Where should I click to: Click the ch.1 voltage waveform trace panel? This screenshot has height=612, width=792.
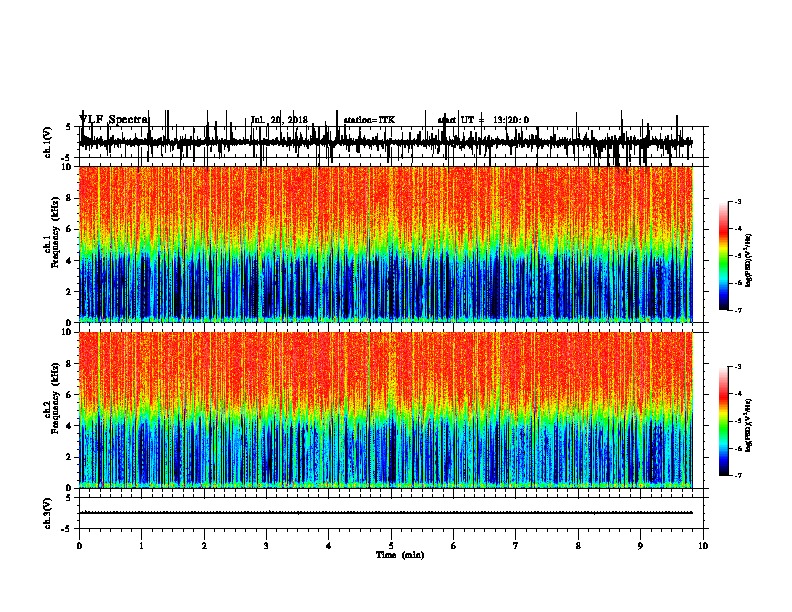(x=391, y=142)
